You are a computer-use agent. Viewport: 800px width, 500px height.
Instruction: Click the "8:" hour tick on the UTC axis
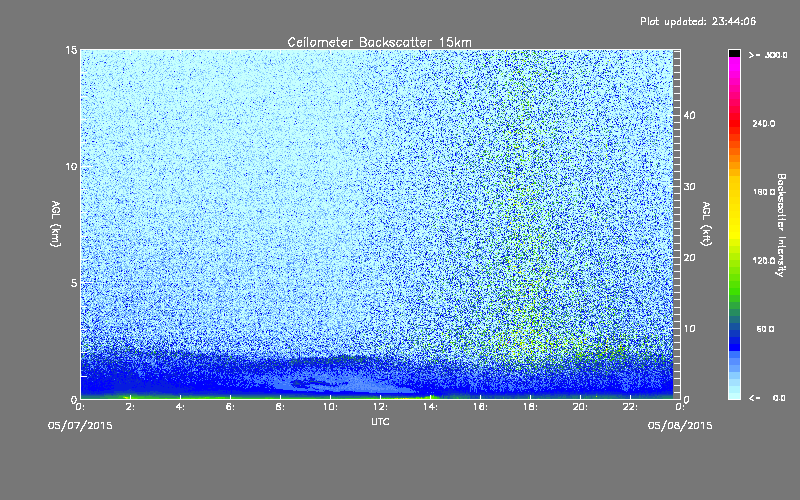coord(280,407)
